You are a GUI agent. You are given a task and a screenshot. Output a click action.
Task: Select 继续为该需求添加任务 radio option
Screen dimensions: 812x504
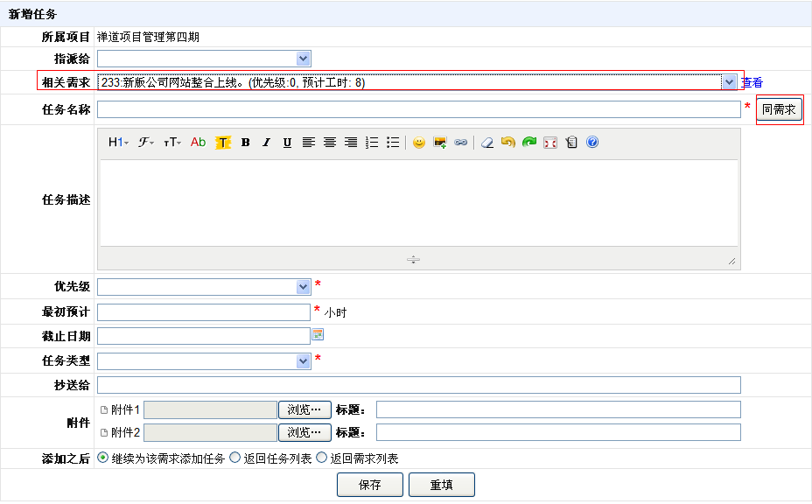tap(103, 458)
